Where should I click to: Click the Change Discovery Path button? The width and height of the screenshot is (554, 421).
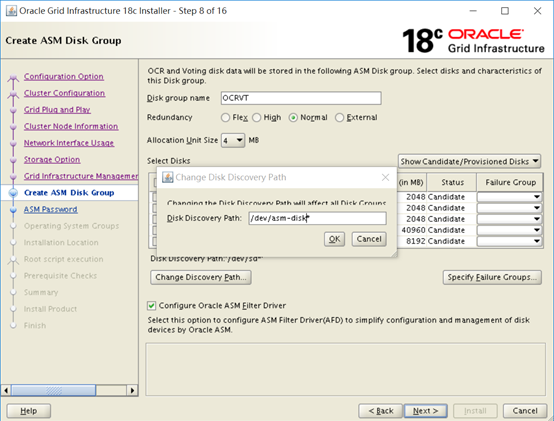point(201,277)
